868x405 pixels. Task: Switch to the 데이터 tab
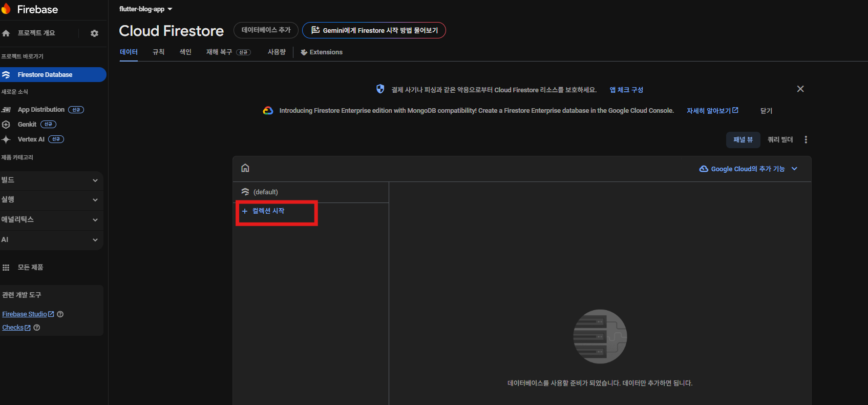coord(129,52)
